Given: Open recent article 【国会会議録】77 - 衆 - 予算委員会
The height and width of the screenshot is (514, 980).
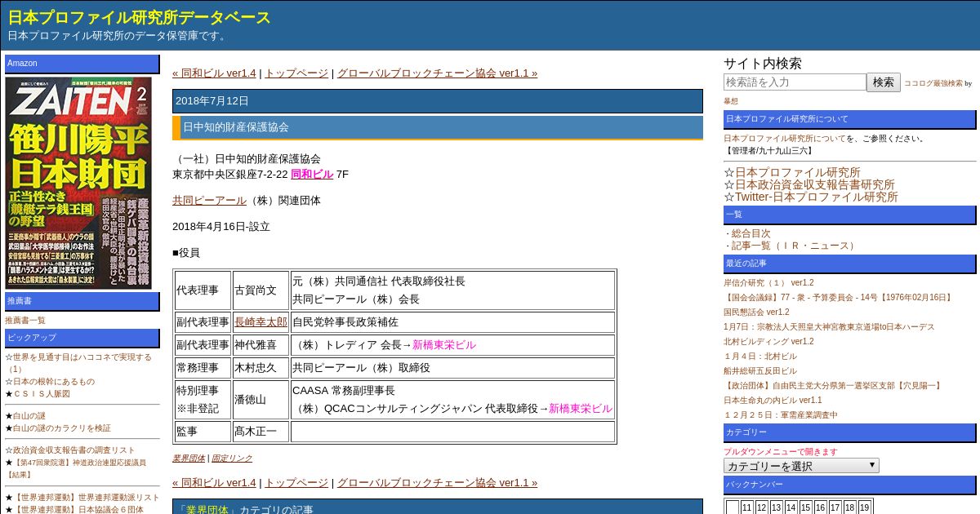Looking at the screenshot, I should (839, 298).
